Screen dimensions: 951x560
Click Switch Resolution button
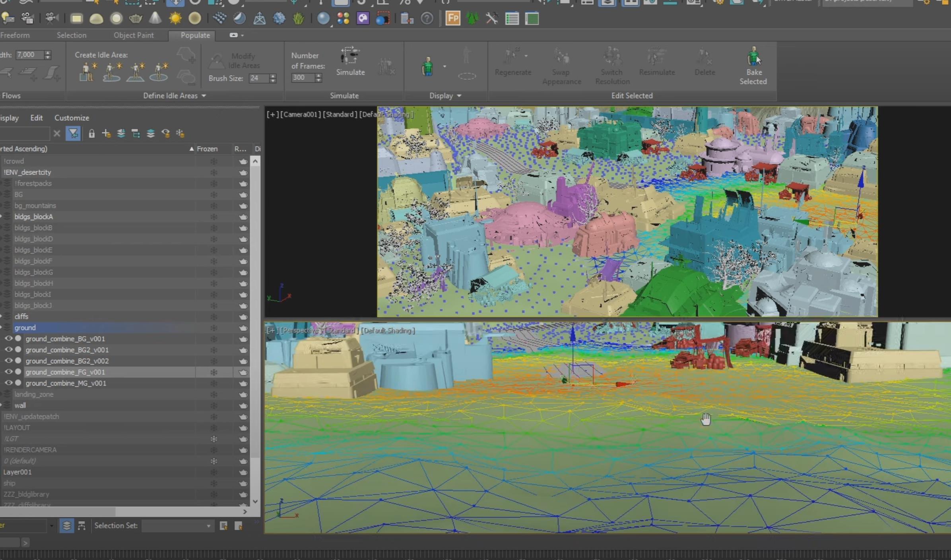click(x=612, y=66)
